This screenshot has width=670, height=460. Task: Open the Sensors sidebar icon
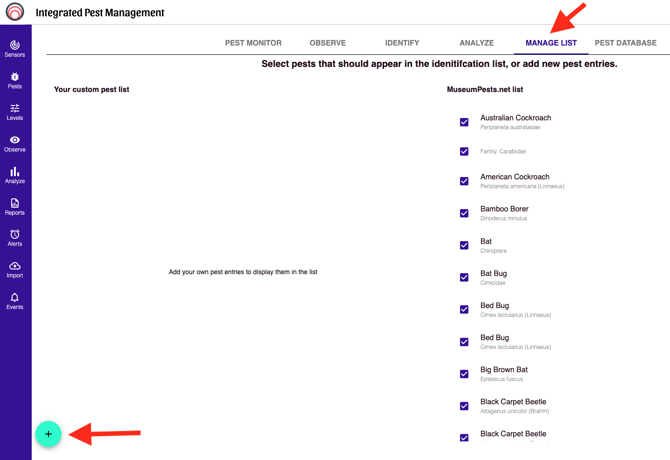click(x=15, y=48)
